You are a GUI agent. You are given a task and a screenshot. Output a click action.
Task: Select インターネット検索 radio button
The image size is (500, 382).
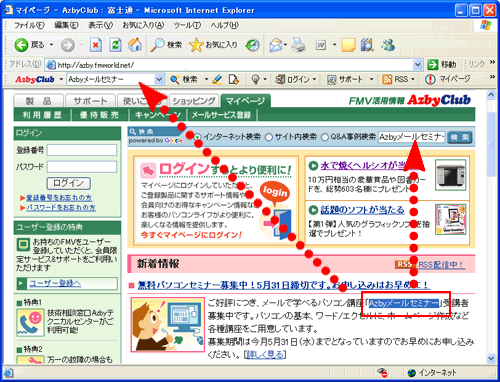(198, 137)
